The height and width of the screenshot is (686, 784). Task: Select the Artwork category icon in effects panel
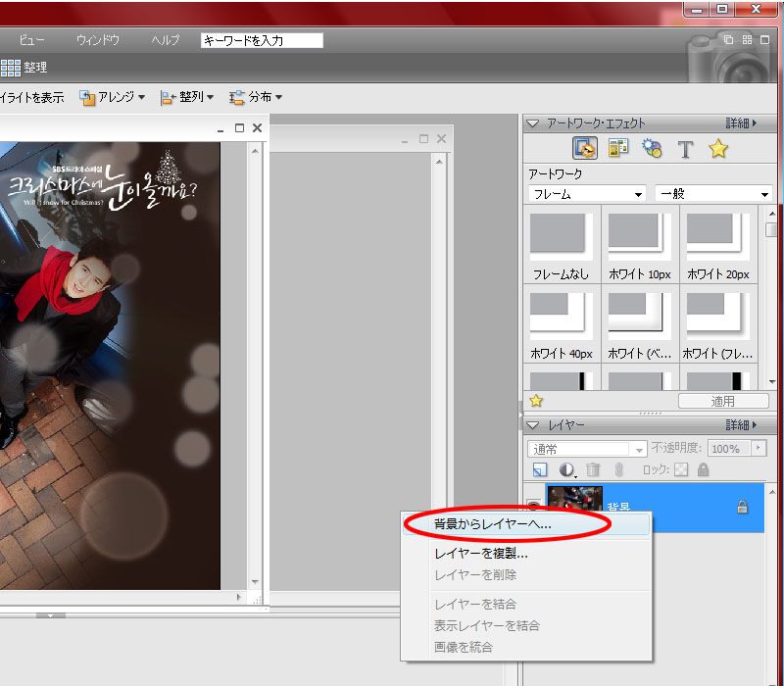[584, 149]
